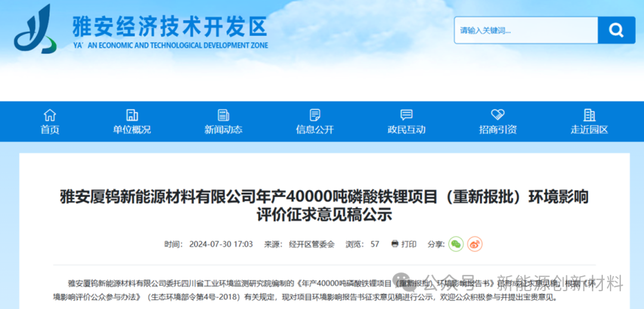Select the newspaper icon above 新闻动态
Screen dimensions: 644x309
tap(224, 115)
